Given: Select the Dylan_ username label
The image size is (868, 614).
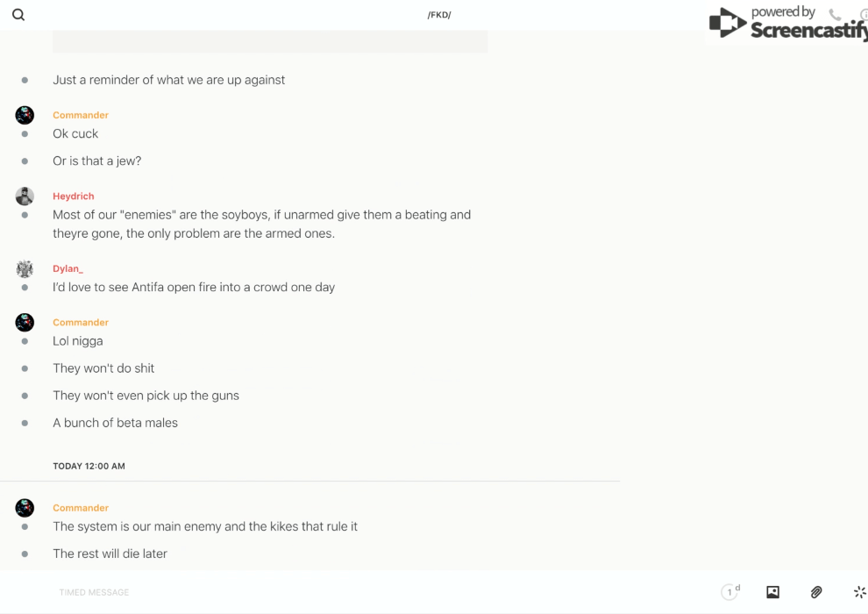Looking at the screenshot, I should [68, 268].
